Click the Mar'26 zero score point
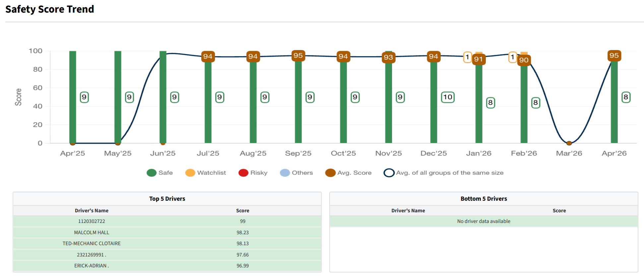 [x=569, y=143]
